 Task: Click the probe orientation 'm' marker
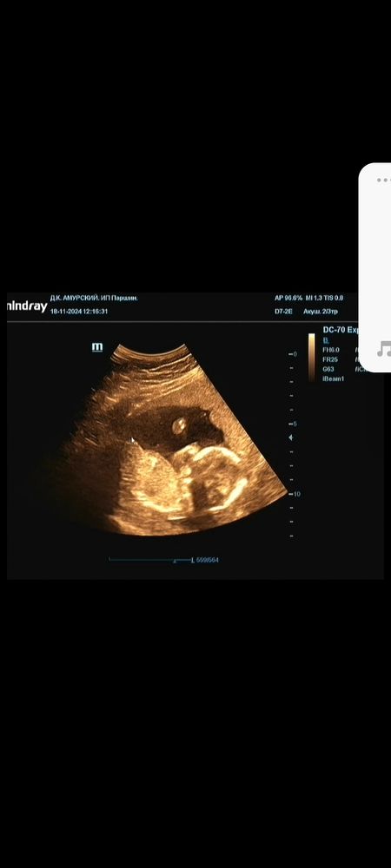[x=97, y=347]
